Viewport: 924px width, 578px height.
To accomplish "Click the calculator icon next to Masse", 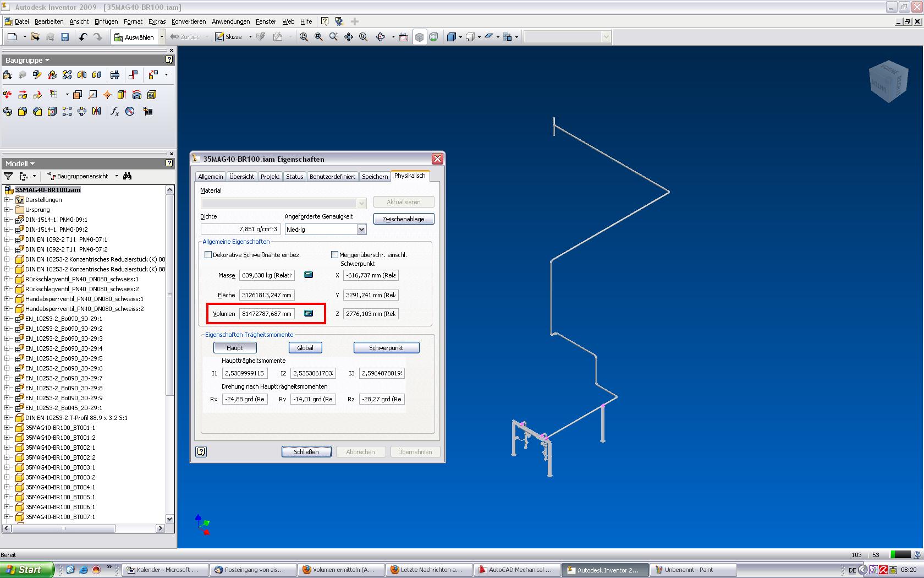I will (309, 275).
